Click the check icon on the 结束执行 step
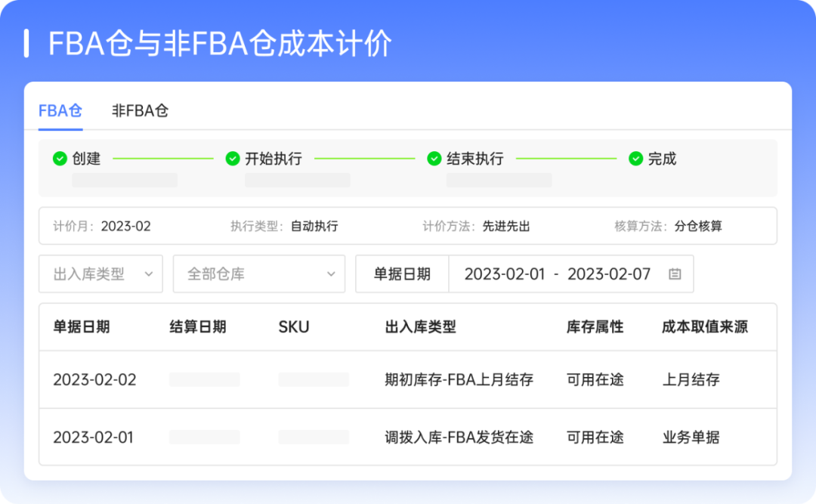This screenshot has height=504, width=816. pyautogui.click(x=433, y=159)
